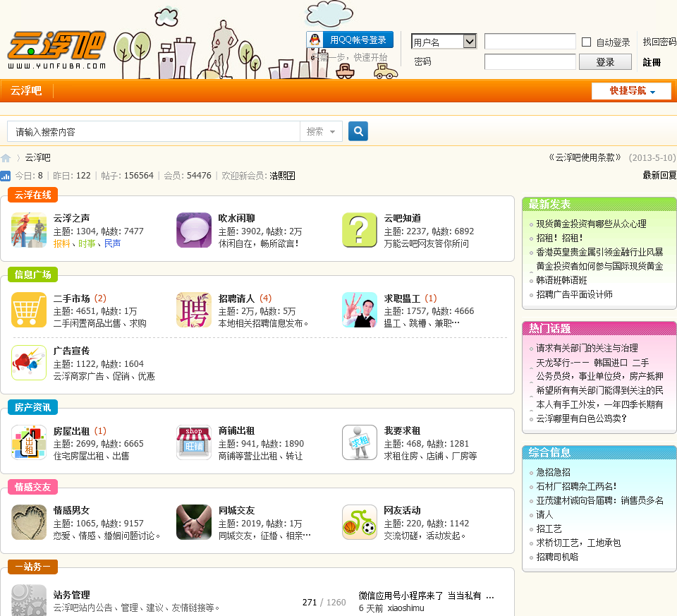The image size is (677, 616).
Task: Open the 二手市场 forum title link
Action: tap(72, 298)
